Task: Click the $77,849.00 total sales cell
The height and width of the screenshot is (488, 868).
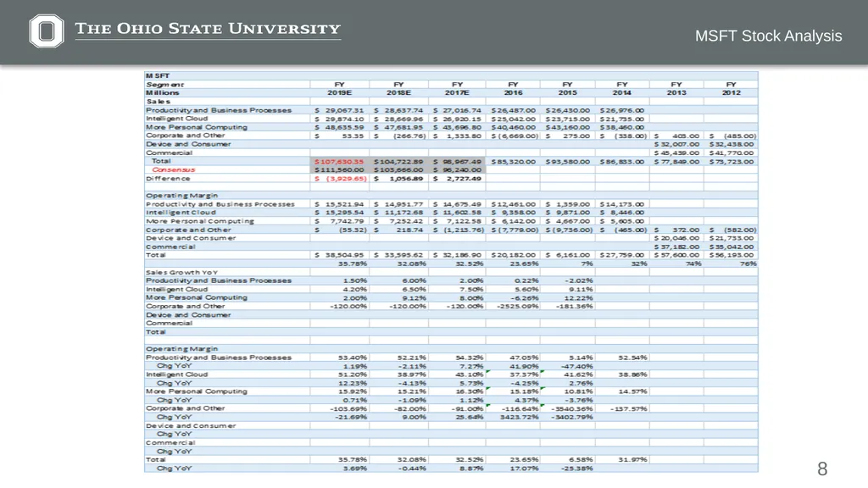Action: click(x=676, y=162)
